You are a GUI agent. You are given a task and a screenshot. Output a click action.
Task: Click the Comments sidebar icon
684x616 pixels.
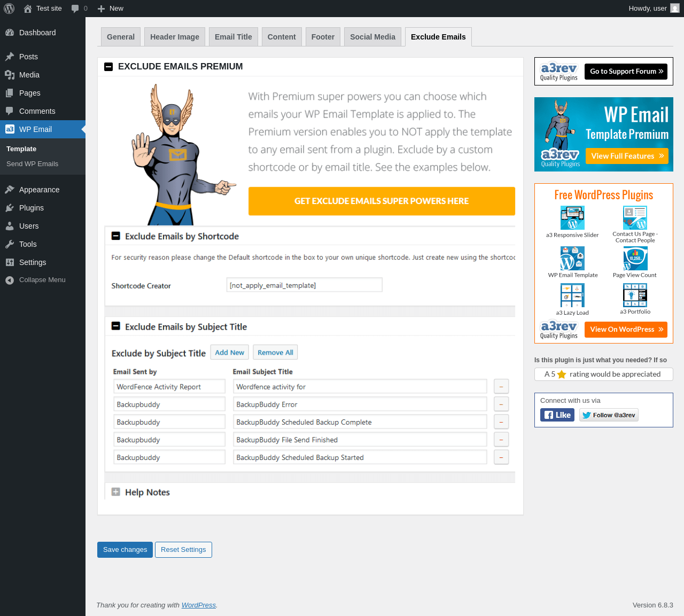[10, 111]
